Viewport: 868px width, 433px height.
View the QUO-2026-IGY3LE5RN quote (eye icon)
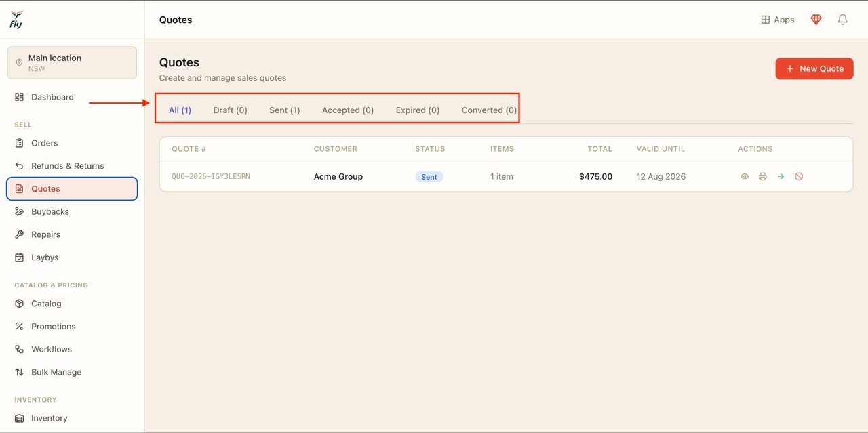(745, 176)
